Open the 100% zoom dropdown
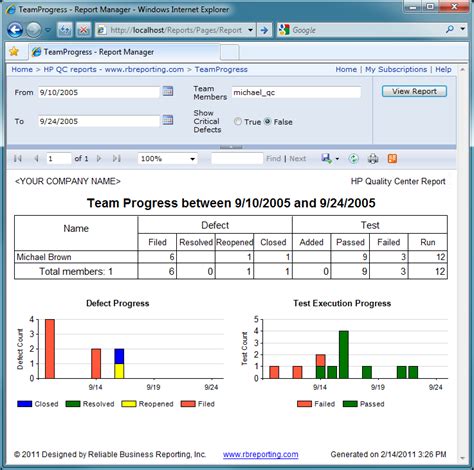Viewport: 474px width, 470px height. [x=168, y=159]
